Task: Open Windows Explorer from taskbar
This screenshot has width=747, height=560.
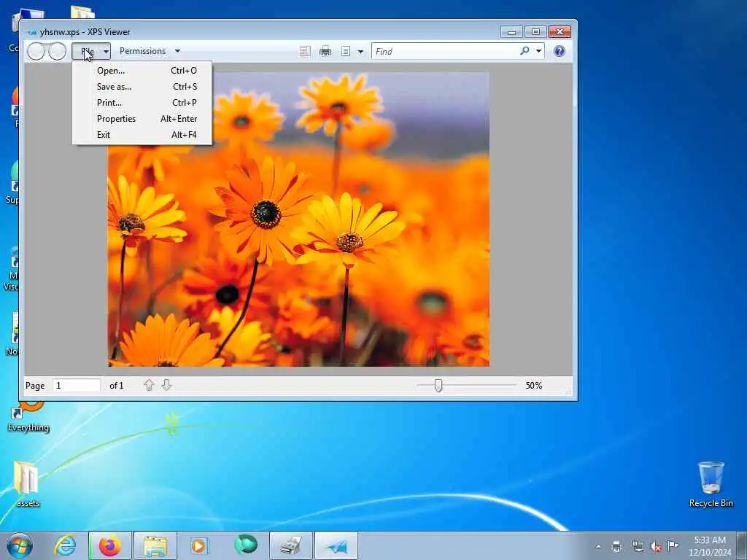Action: pos(155,545)
